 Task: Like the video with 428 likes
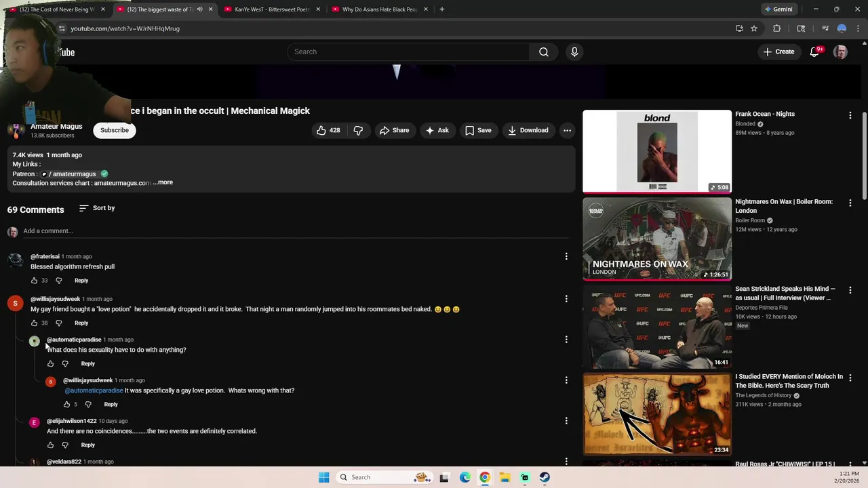pyautogui.click(x=328, y=130)
